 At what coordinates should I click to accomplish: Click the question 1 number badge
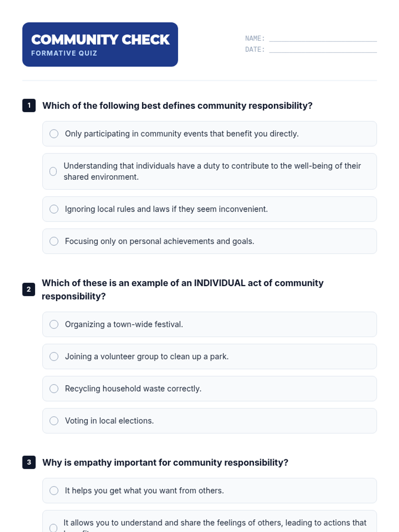pos(29,106)
